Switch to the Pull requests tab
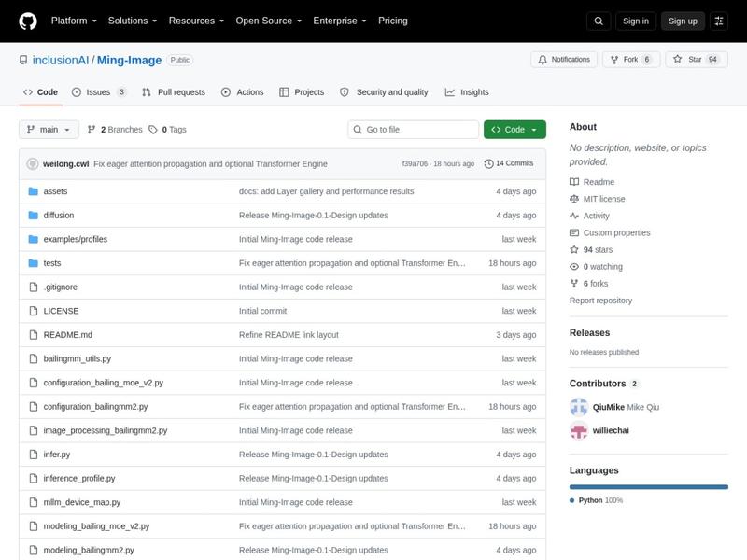 (x=174, y=92)
